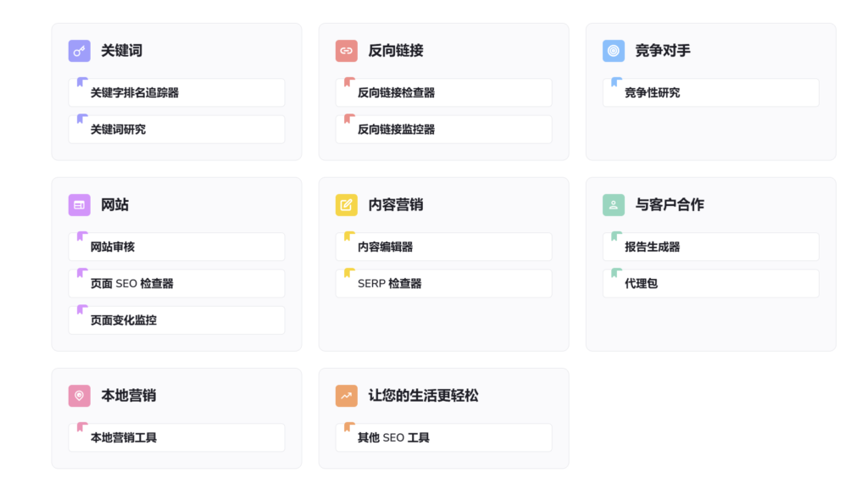Click the red bookmark flag on 反向链接检查器
Screen dimensions: 868x484
(349, 82)
